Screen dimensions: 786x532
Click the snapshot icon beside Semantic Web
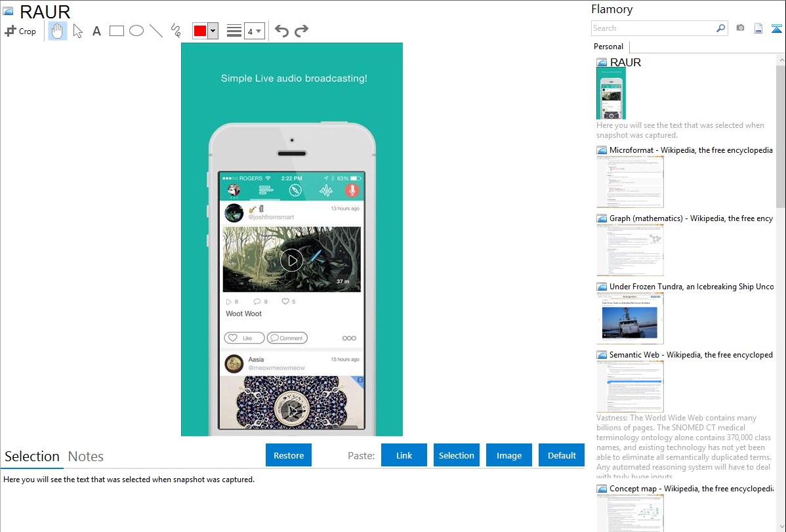tap(602, 354)
